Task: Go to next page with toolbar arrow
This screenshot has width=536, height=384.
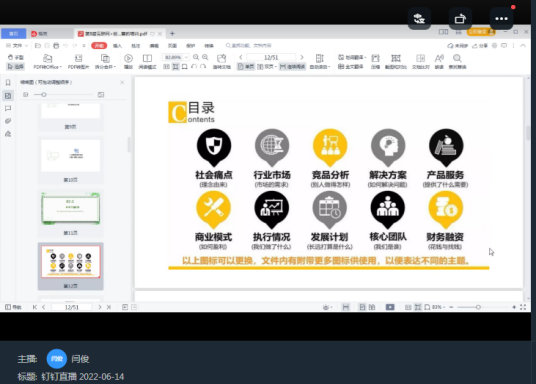Action: (302, 57)
